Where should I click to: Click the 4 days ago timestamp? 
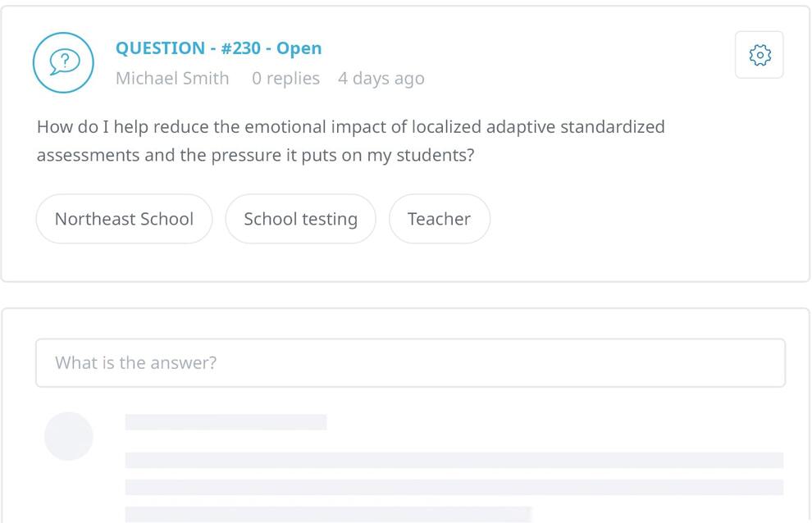(381, 79)
